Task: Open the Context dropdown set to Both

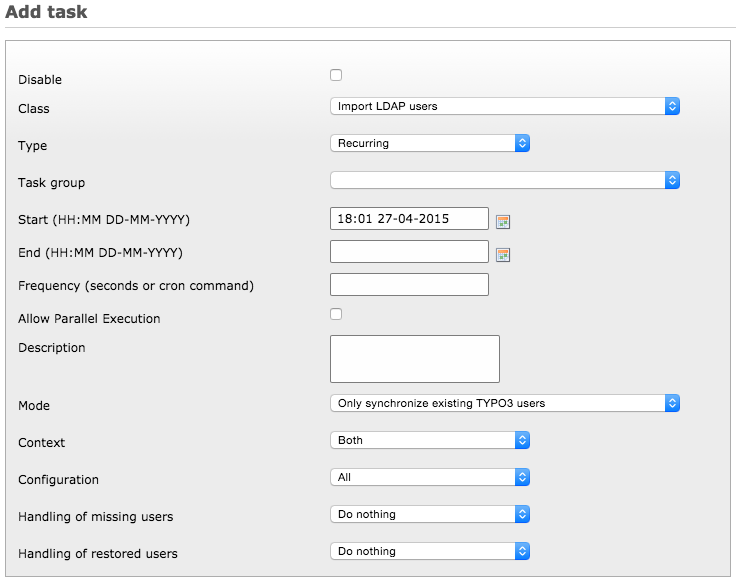Action: coord(429,440)
